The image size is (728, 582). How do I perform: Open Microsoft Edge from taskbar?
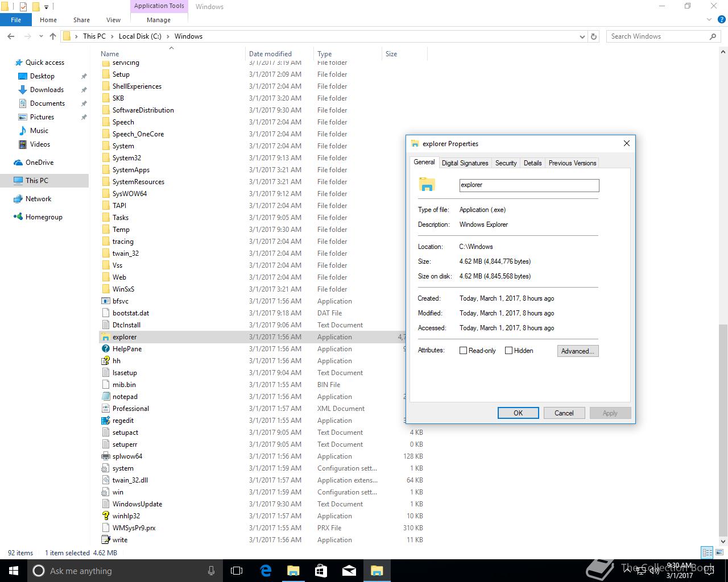coord(266,571)
